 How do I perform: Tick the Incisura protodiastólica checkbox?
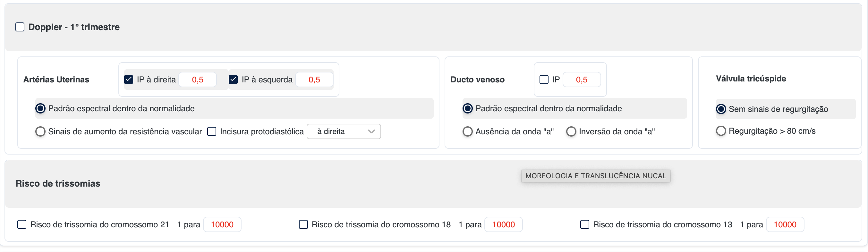click(x=212, y=131)
